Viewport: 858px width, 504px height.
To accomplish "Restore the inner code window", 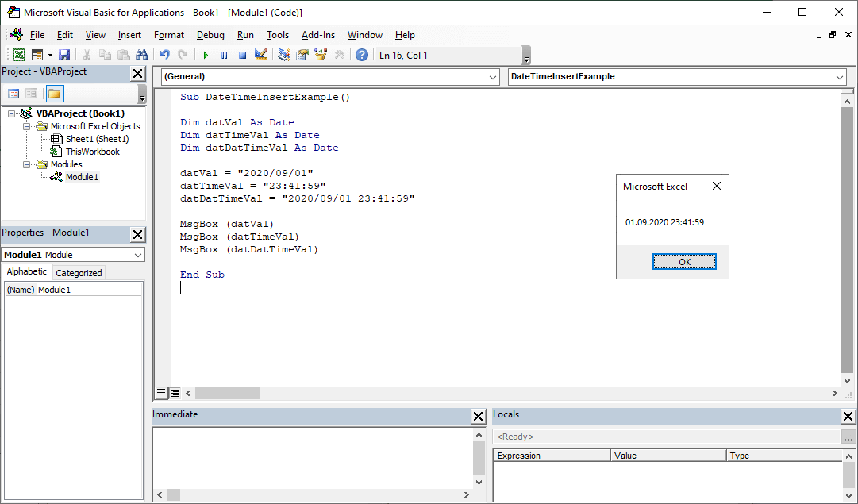I will [x=833, y=34].
